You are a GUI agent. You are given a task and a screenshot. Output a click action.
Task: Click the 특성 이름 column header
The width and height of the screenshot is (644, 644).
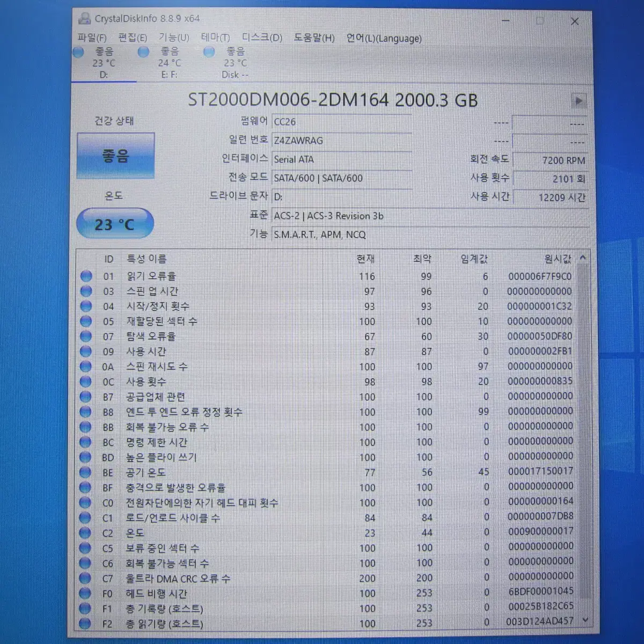click(x=146, y=259)
